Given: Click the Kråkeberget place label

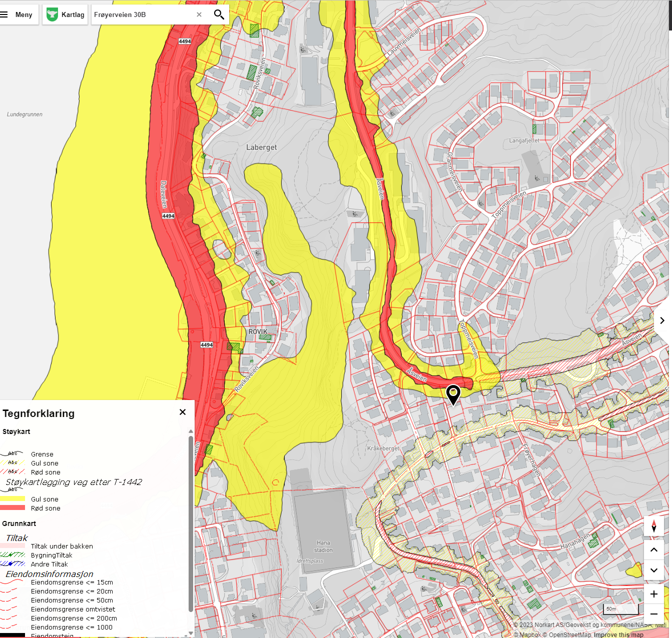Looking at the screenshot, I should (383, 448).
